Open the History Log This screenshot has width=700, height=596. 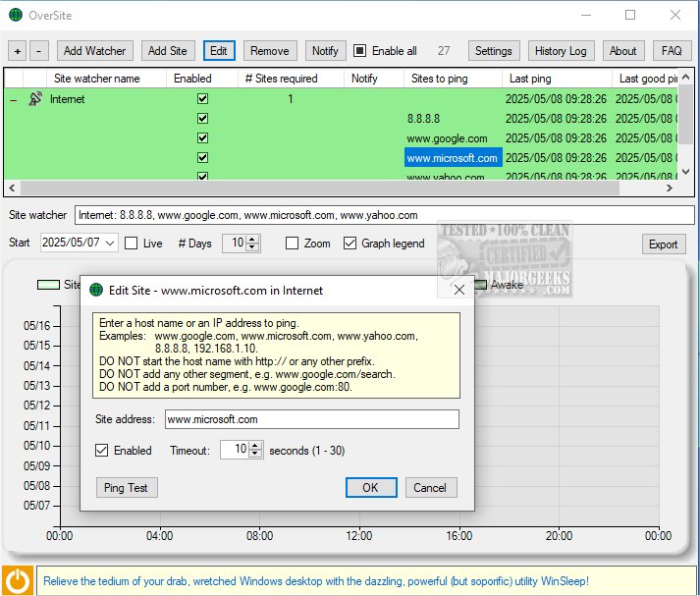point(561,51)
